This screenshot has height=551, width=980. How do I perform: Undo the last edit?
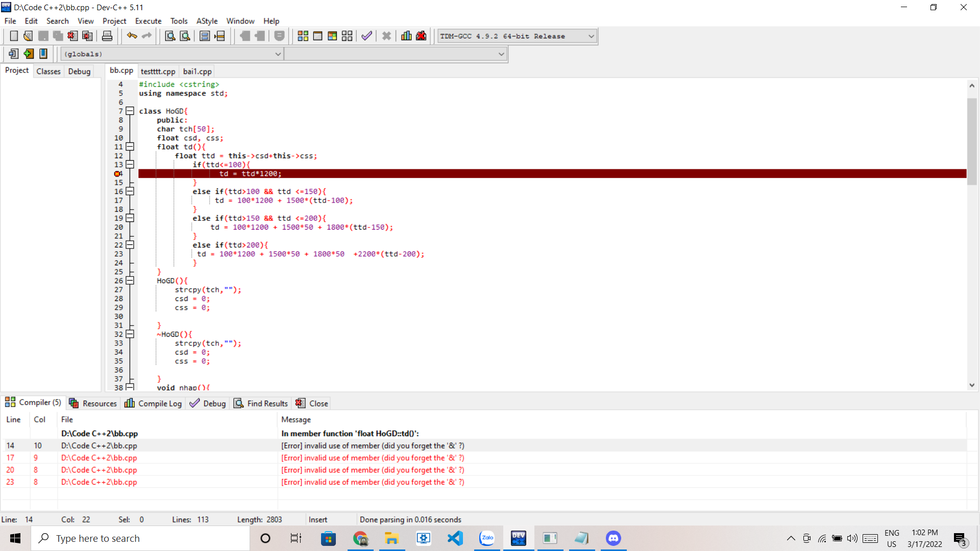coord(132,36)
